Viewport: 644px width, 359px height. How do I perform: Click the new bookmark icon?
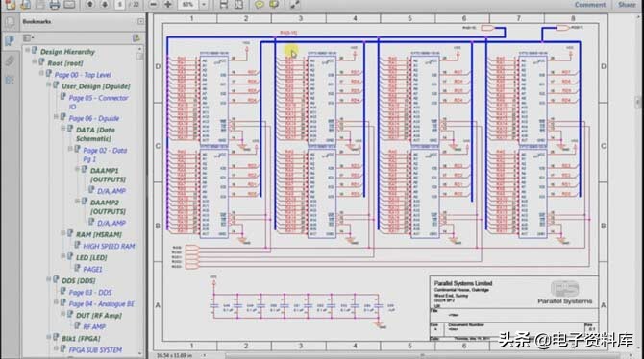(136, 38)
